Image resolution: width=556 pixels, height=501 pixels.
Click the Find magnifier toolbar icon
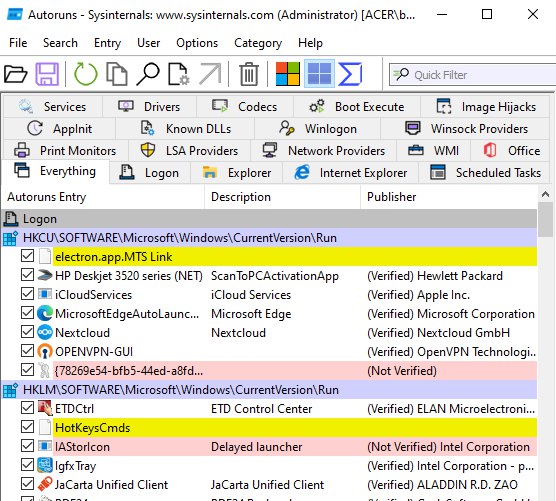pyautogui.click(x=148, y=74)
